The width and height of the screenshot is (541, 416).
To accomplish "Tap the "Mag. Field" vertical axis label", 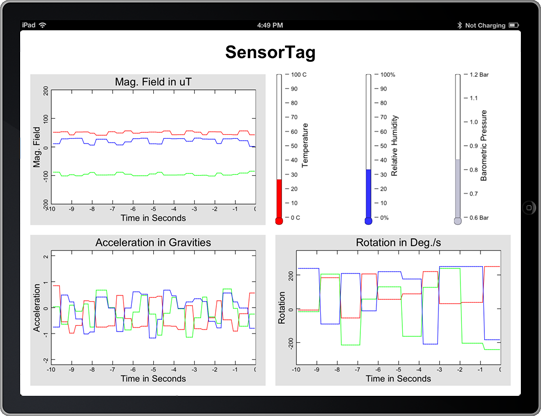I will pos(37,147).
